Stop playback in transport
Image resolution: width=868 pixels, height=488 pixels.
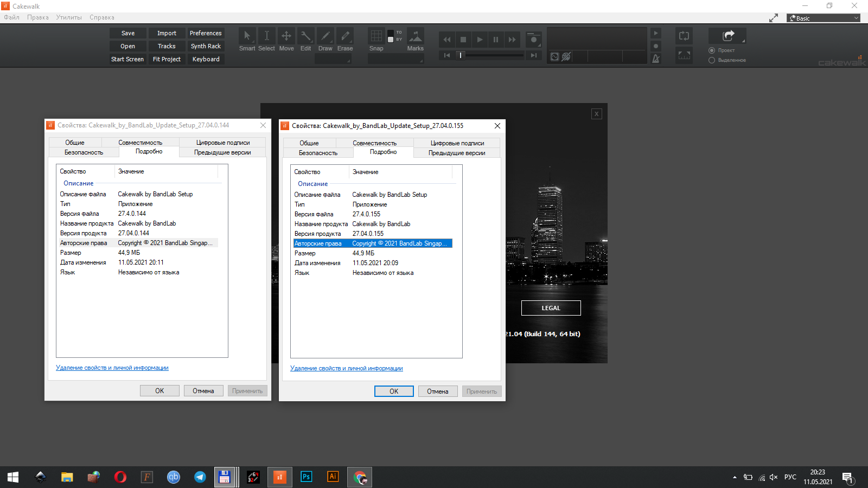point(463,40)
